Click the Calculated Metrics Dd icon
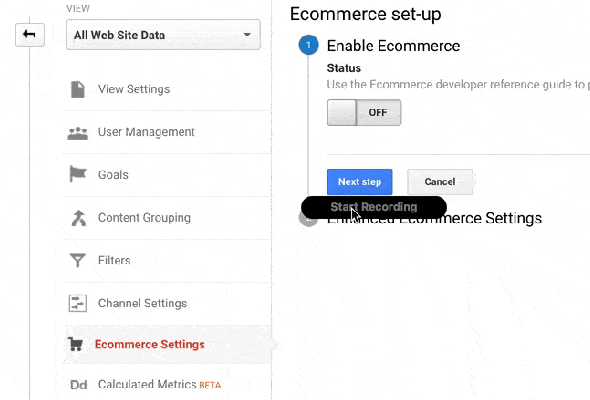 click(79, 385)
